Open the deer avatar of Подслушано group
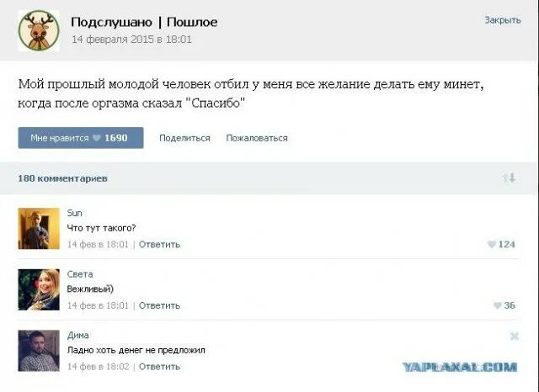 (39, 30)
